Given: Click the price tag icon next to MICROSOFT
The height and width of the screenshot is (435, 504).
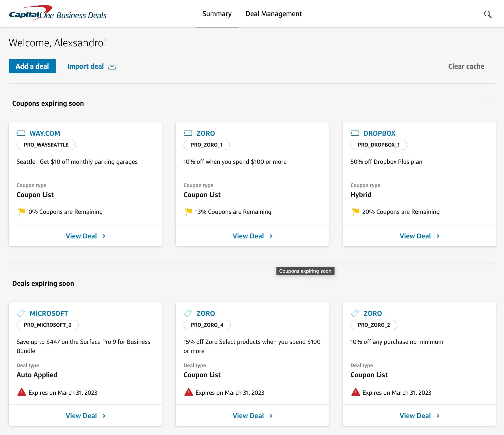Looking at the screenshot, I should coord(21,313).
